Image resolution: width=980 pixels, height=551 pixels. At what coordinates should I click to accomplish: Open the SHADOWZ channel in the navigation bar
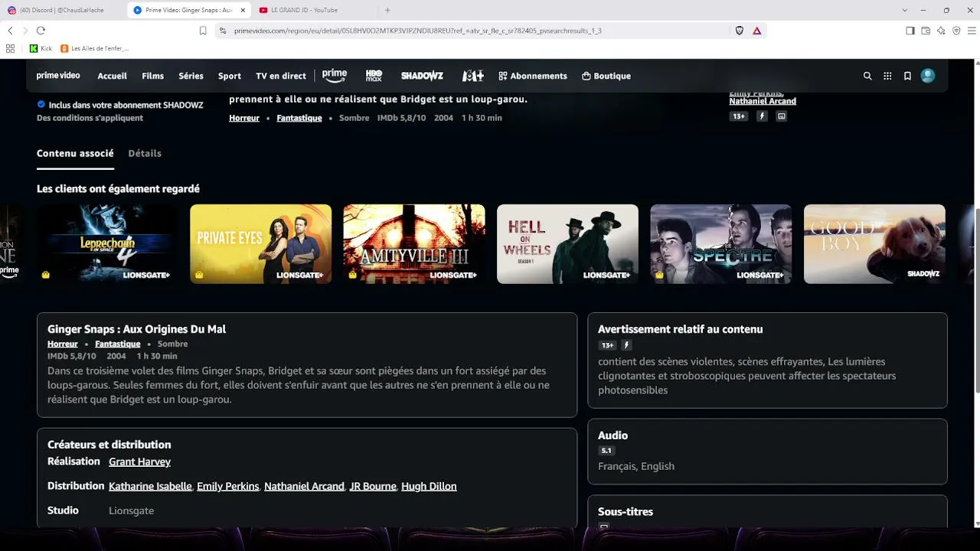(422, 76)
